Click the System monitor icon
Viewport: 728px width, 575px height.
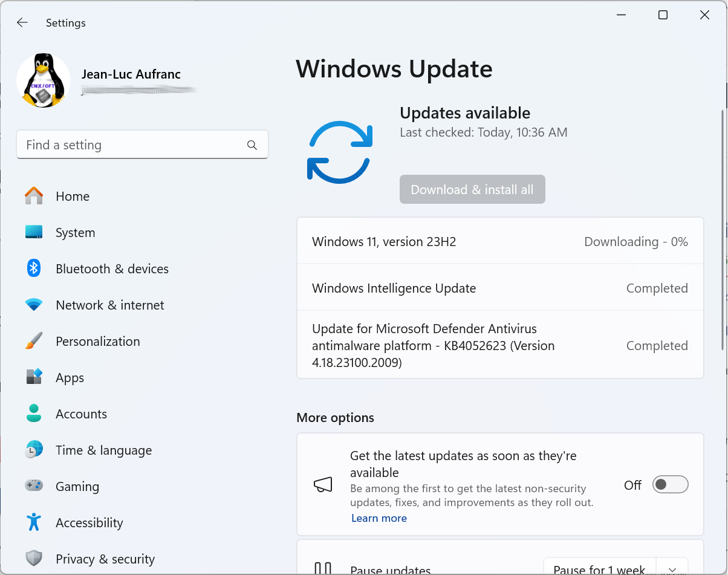34,232
